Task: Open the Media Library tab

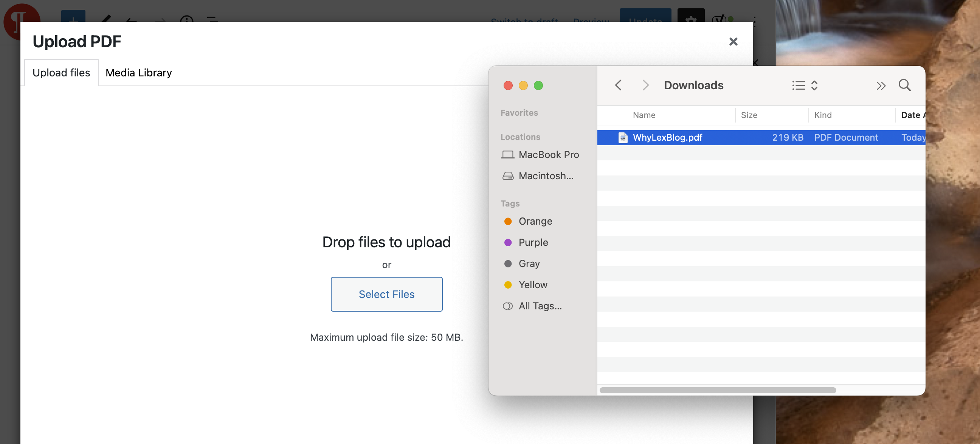Action: 138,73
